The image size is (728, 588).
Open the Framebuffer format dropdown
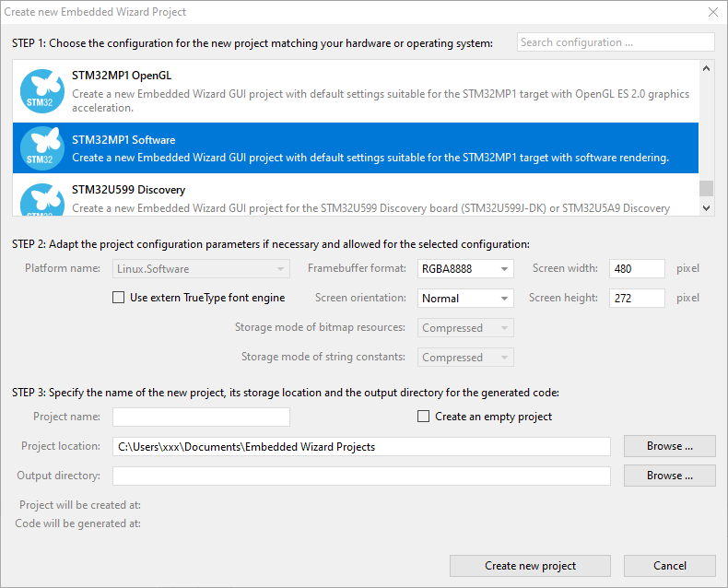(x=465, y=269)
